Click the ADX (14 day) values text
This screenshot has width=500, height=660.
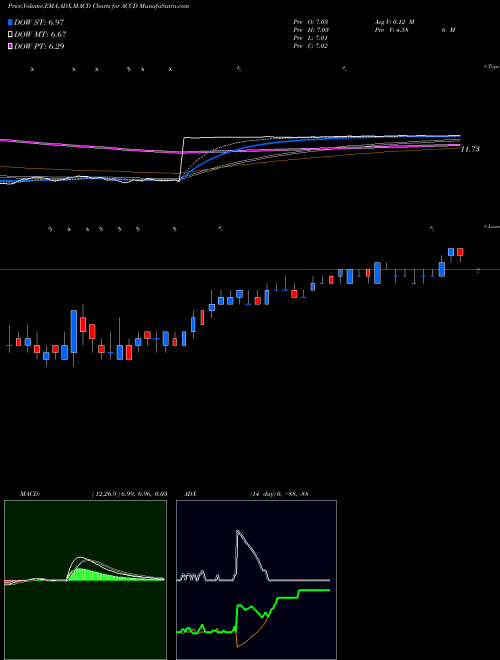click(x=279, y=493)
